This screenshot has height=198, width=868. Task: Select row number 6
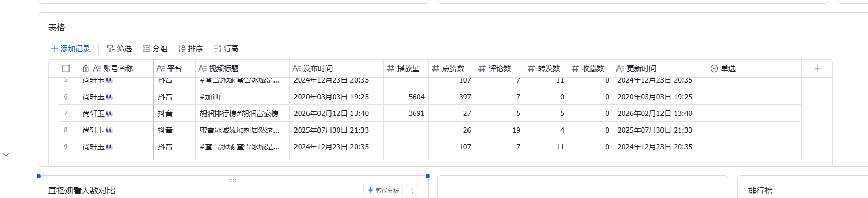pos(66,97)
